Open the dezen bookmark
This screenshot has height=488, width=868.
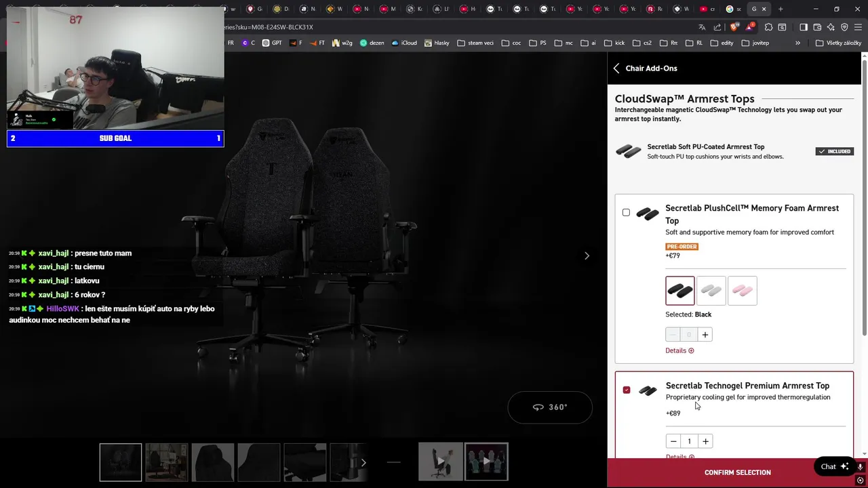pos(372,43)
